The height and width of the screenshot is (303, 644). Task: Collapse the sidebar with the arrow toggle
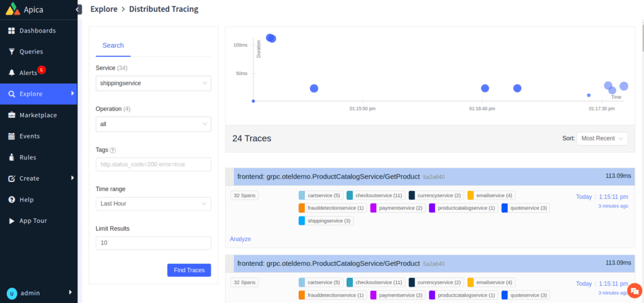[x=78, y=9]
